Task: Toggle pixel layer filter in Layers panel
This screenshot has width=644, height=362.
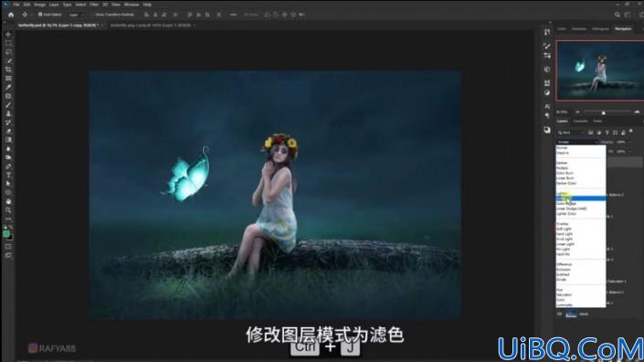Action: tap(591, 133)
